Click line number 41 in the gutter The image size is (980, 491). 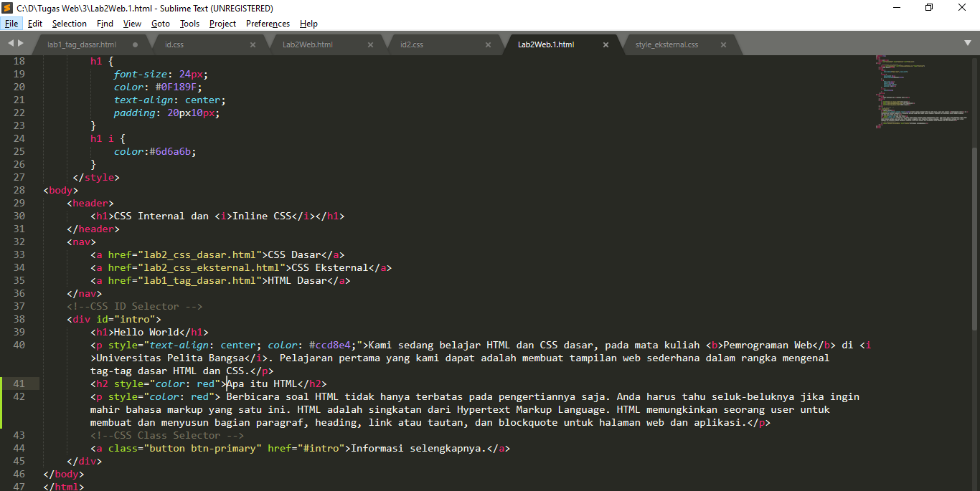coord(19,383)
